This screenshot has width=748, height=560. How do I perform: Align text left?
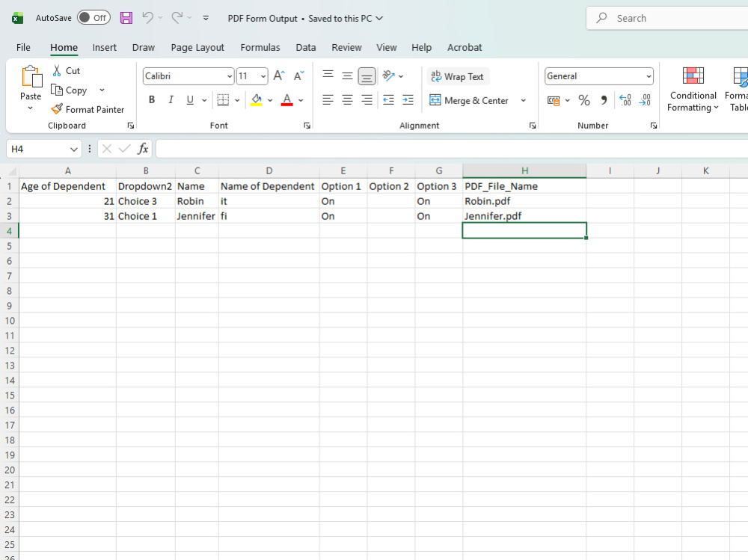328,99
